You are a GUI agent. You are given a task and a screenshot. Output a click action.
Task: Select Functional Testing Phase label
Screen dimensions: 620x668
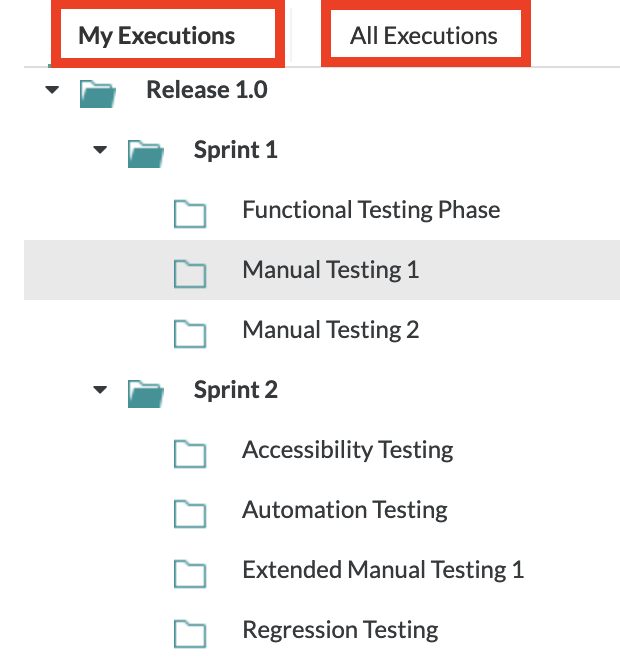371,210
